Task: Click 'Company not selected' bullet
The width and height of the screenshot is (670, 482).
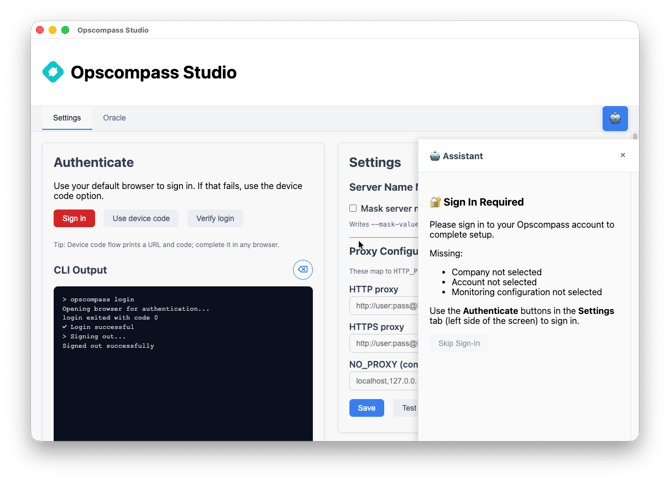Action: (497, 272)
